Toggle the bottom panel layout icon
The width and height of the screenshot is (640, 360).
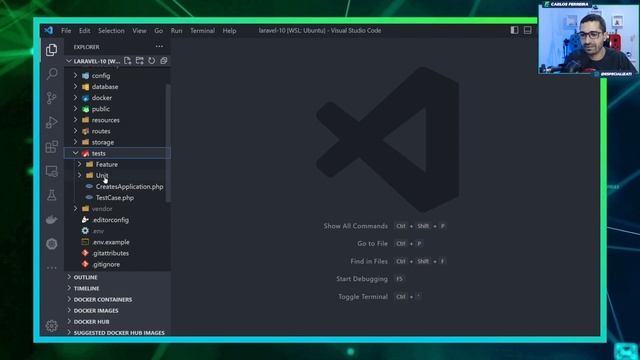tap(528, 30)
